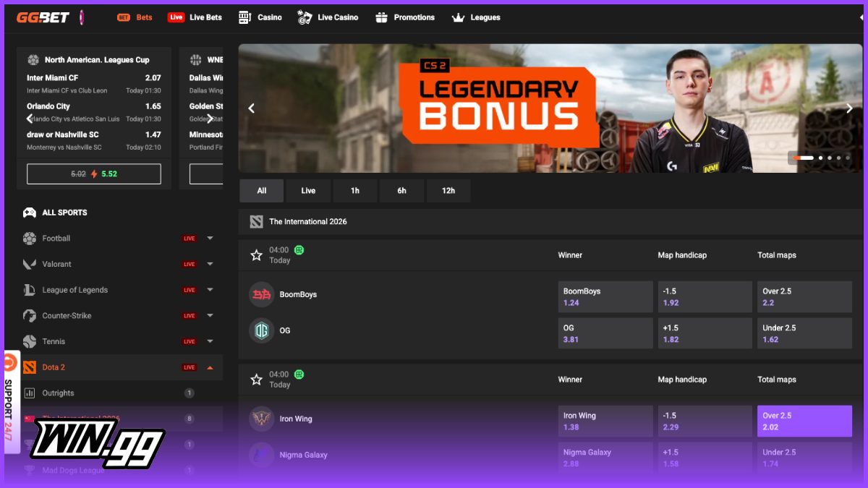Click the Live Casino dice icon
Image resolution: width=868 pixels, height=488 pixels.
[305, 17]
